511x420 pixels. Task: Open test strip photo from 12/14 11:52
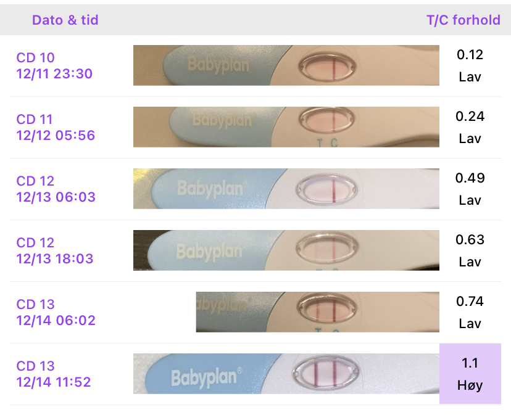coord(286,374)
